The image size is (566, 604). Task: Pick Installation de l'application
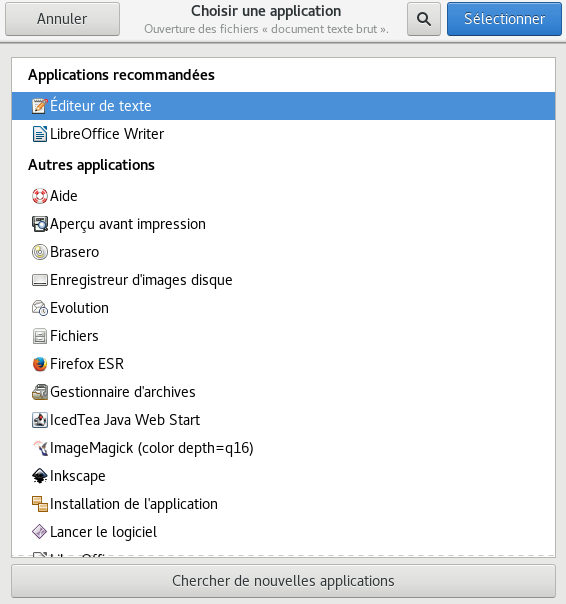pyautogui.click(x=283, y=504)
